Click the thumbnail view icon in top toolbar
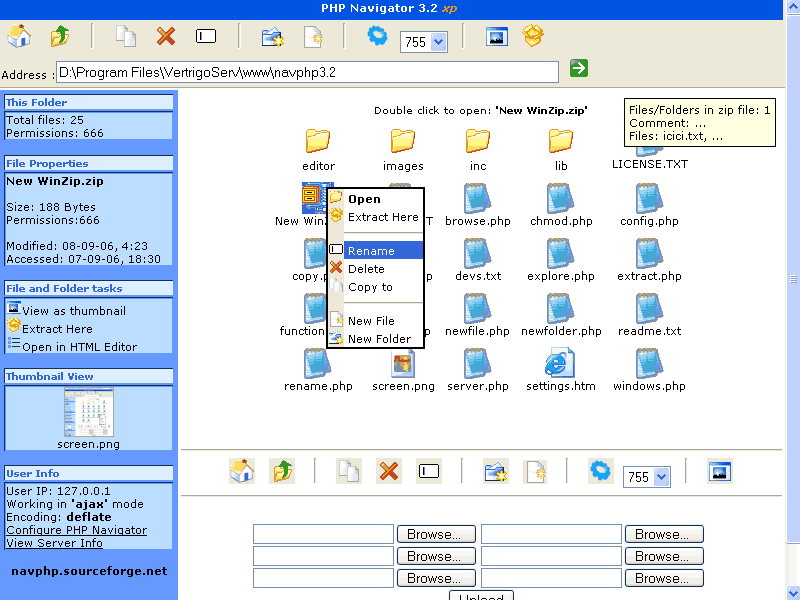This screenshot has height=600, width=800. coord(496,37)
